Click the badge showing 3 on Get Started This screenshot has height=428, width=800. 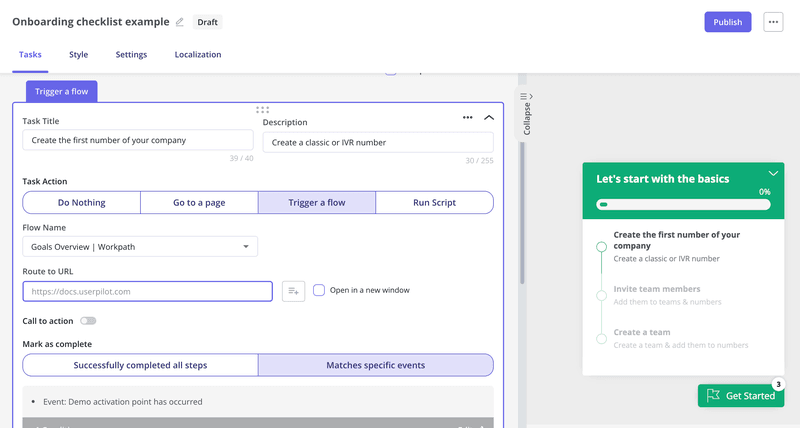[778, 384]
